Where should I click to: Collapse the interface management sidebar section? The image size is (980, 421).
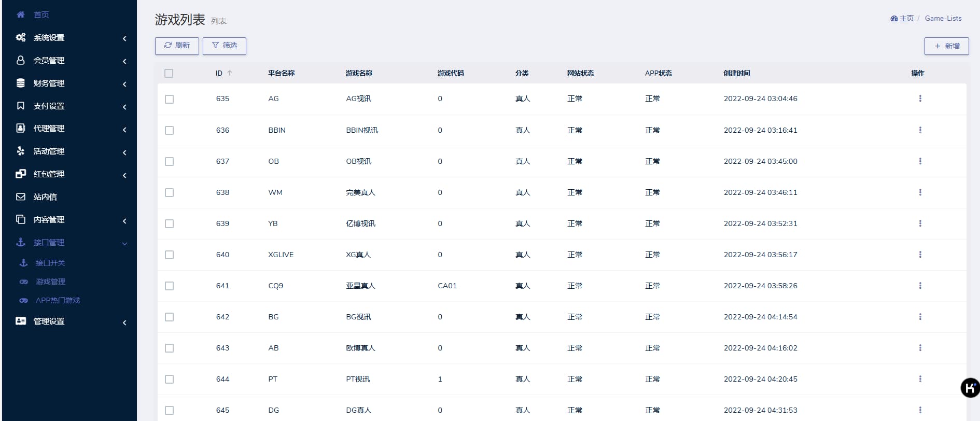click(72, 243)
